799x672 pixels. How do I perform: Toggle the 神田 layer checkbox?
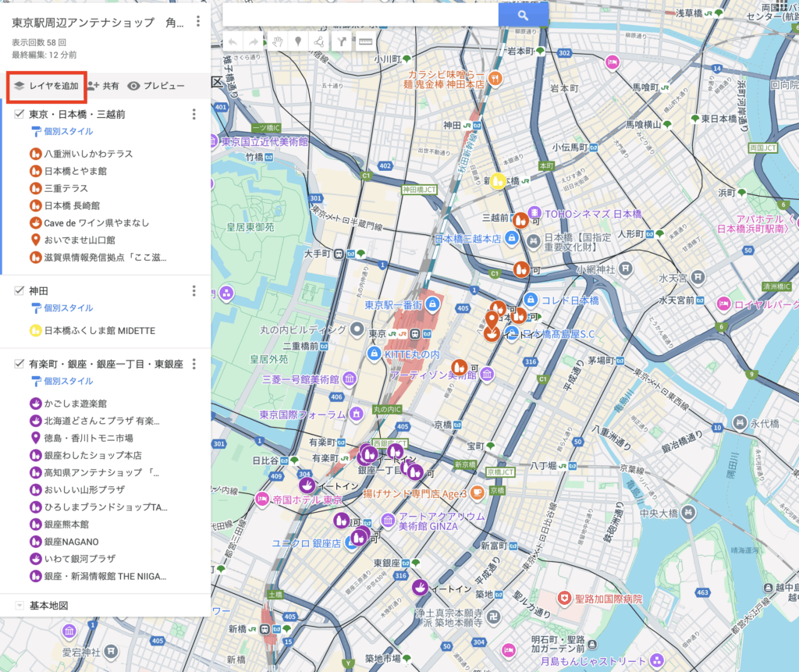pyautogui.click(x=20, y=291)
